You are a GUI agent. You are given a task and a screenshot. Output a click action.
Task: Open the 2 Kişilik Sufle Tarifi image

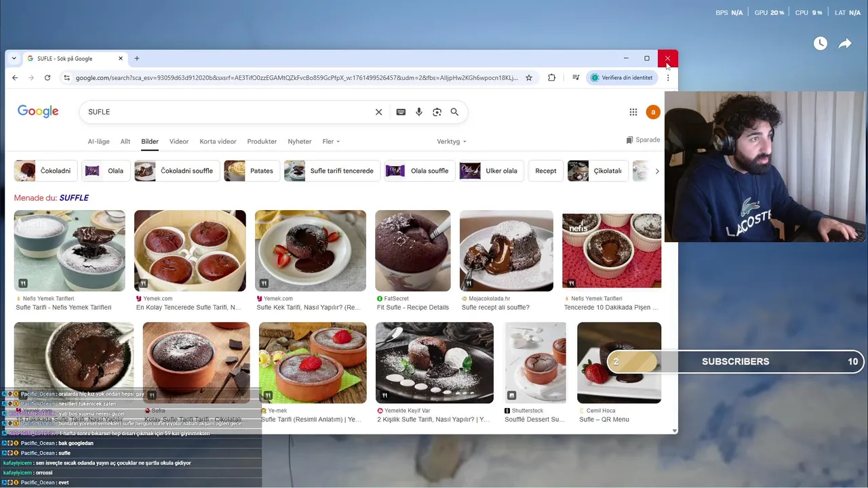tap(435, 363)
